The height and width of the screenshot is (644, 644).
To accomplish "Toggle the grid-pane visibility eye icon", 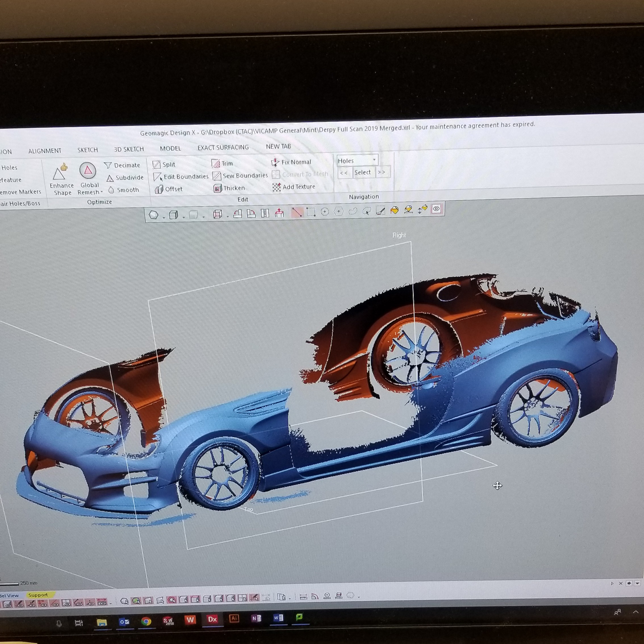I will point(66,603).
